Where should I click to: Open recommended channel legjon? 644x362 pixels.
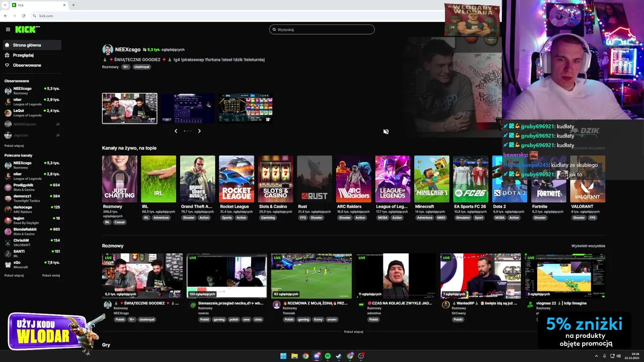[32, 220]
